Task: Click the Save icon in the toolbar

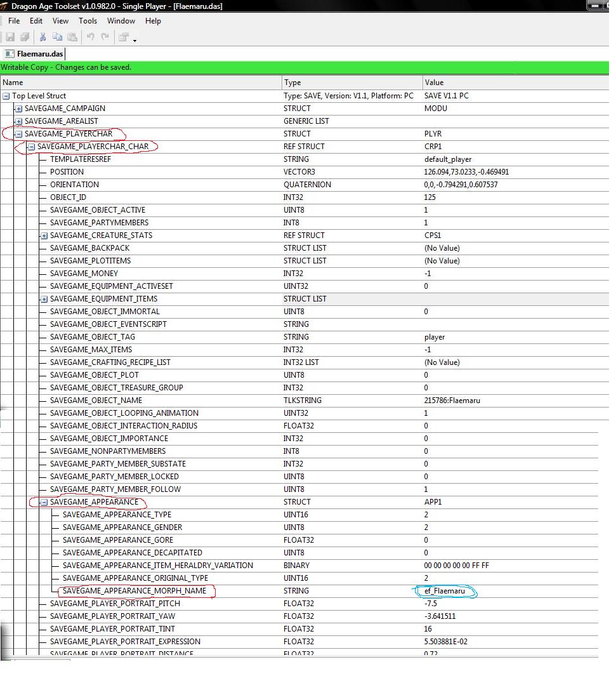Action: pos(10,37)
